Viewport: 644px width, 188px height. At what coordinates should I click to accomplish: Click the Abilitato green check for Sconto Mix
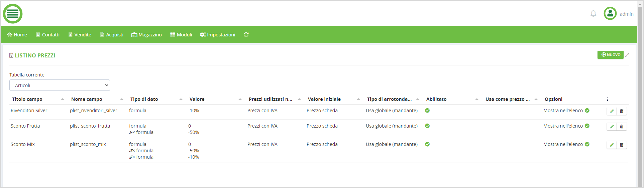[x=427, y=144]
